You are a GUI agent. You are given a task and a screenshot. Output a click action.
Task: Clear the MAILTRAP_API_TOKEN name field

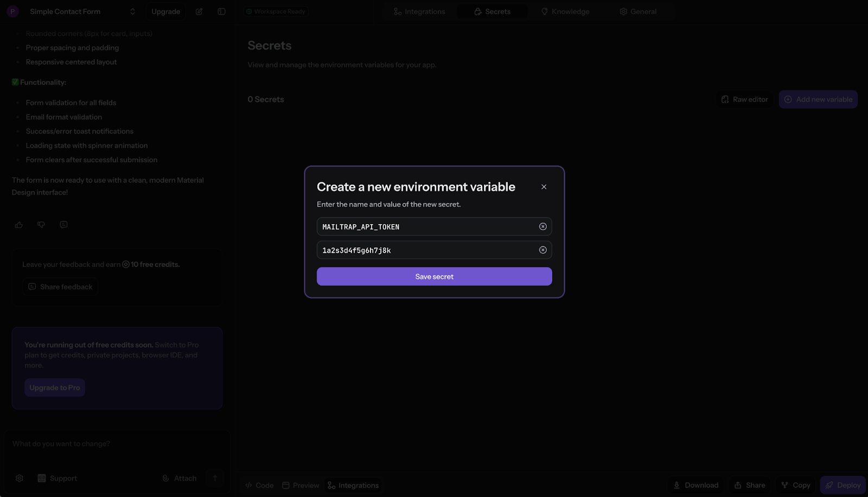tap(542, 226)
